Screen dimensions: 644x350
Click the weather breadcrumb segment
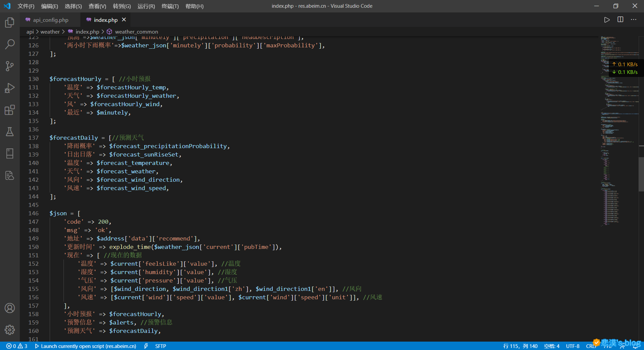point(50,32)
